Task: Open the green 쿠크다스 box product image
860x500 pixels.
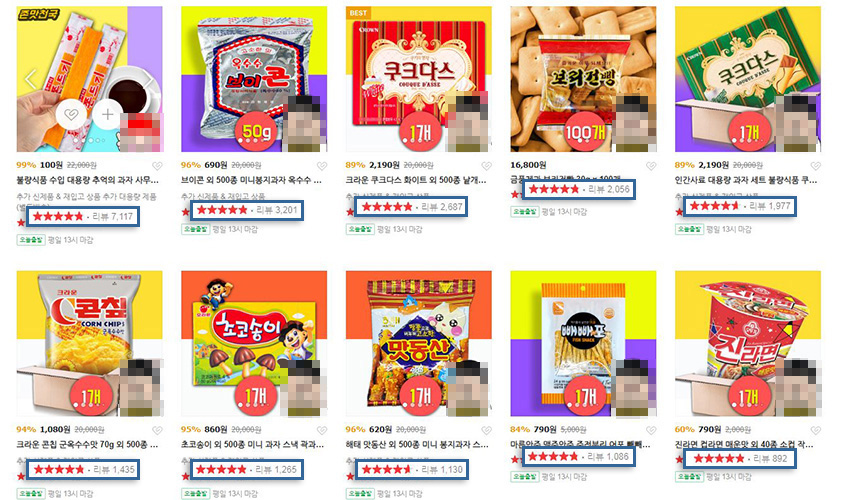Action: pyautogui.click(x=748, y=79)
